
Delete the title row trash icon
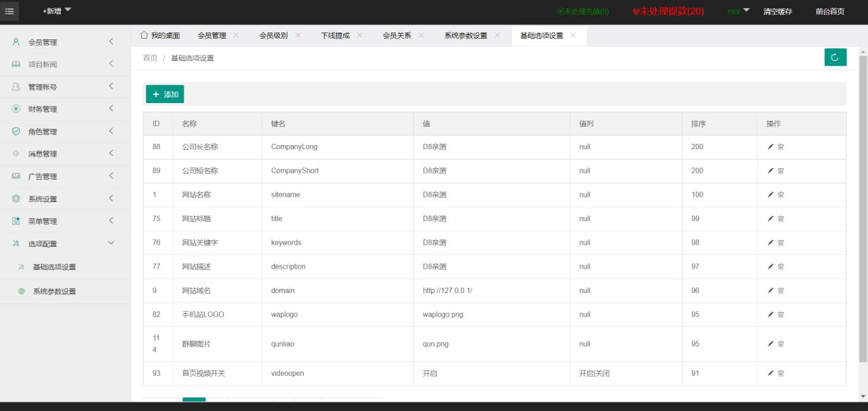click(781, 218)
